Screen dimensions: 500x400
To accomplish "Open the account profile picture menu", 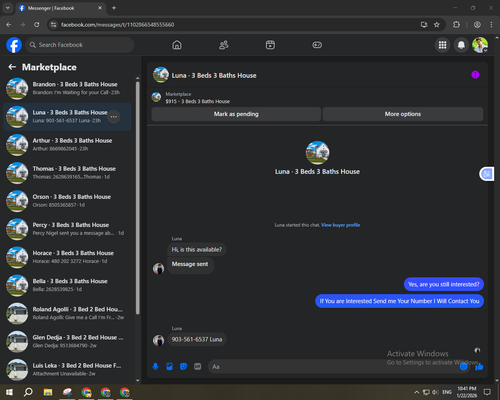I will 480,45.
